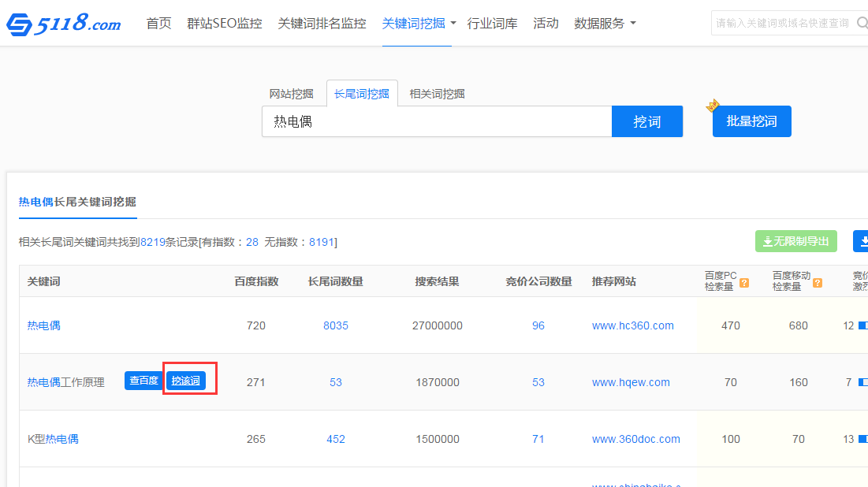This screenshot has width=868, height=487.
Task: Click the blue download button at right edge
Action: point(861,241)
